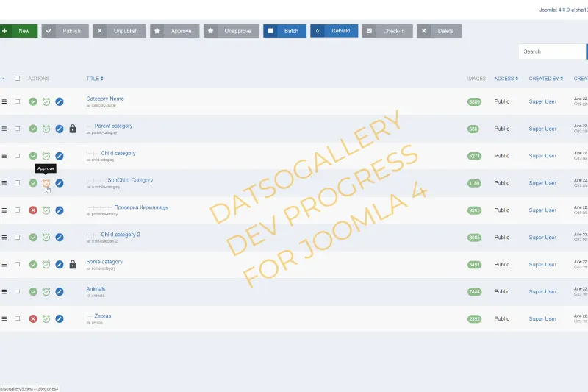
Task: Sort the list by Access column header
Action: click(x=506, y=79)
